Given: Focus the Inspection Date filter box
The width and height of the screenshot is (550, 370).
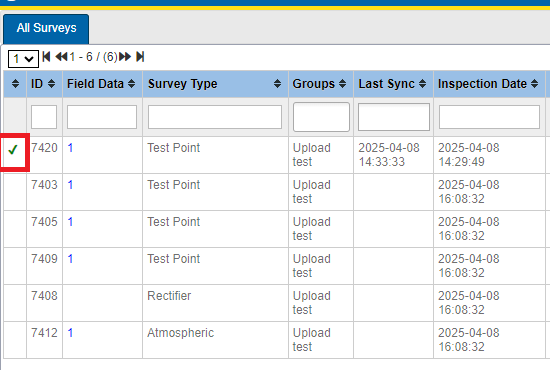Looking at the screenshot, I should click(x=489, y=117).
